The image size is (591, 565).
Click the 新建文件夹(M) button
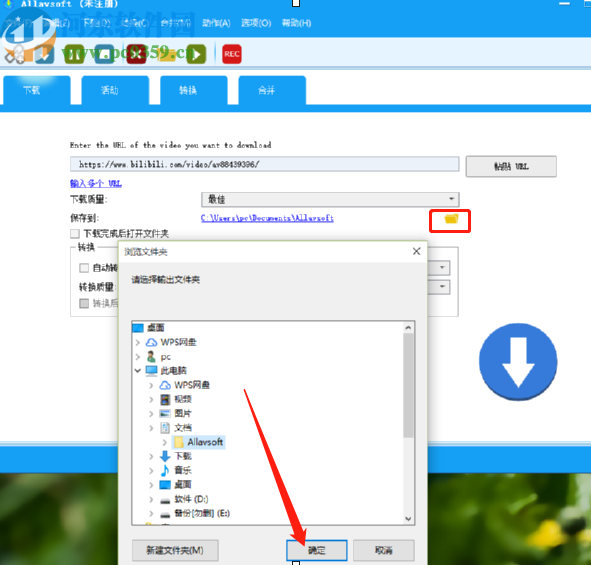175,551
